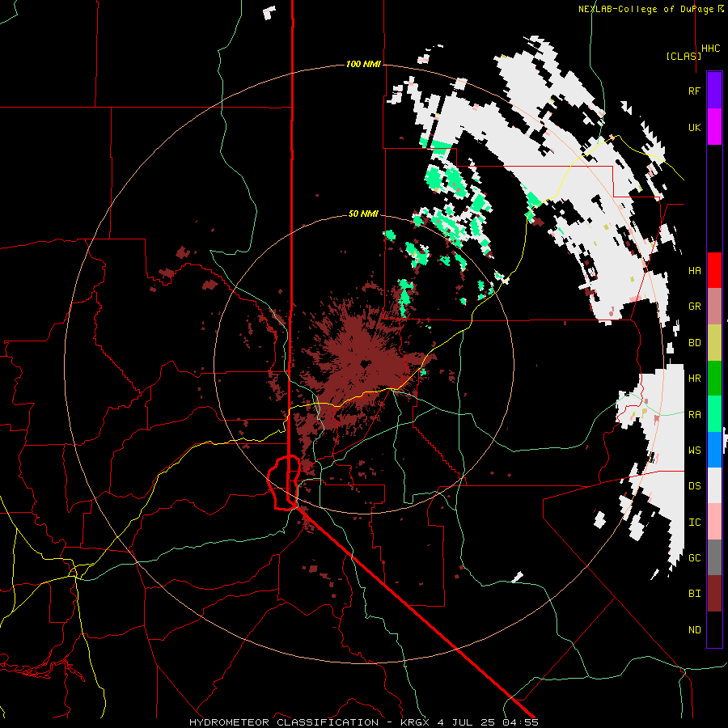Viewport: 728px width, 728px height.
Task: Click the RF legend label
Action: point(694,91)
